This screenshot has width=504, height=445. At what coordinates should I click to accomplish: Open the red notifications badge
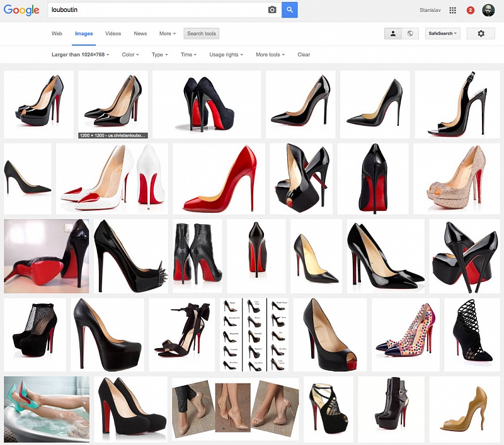tap(470, 10)
